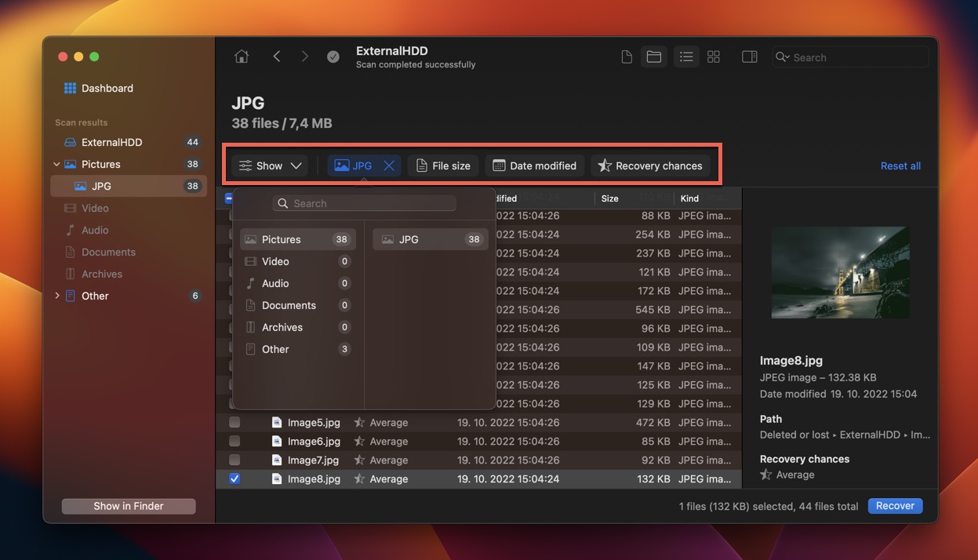Toggle the preview side panel icon

pos(749,56)
